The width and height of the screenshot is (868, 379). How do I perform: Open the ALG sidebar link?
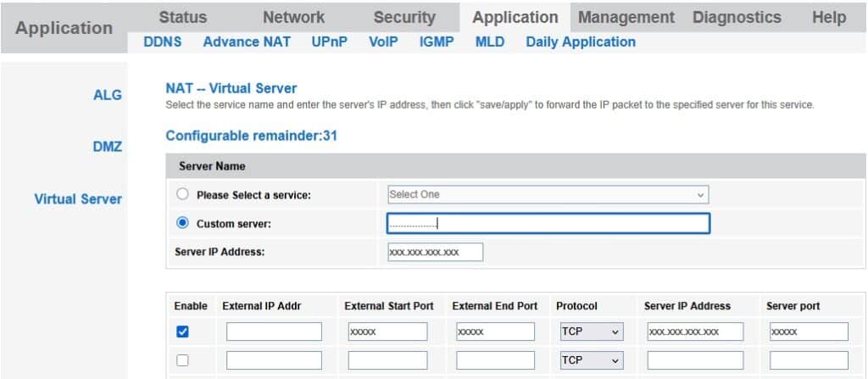[108, 95]
